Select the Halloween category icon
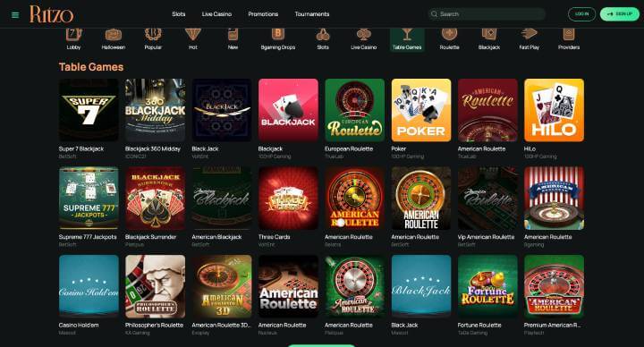This screenshot has width=644, height=347. pyautogui.click(x=114, y=35)
